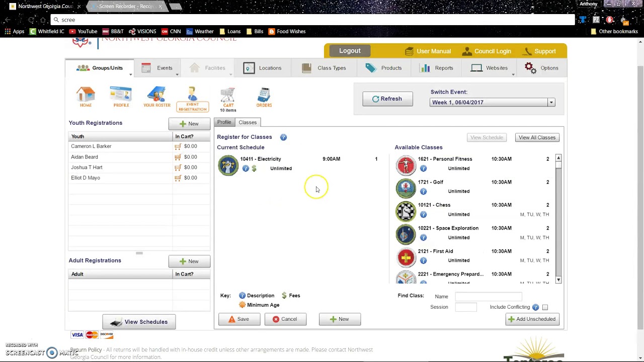
Task: Click the Available Classes scroll-down arrow
Action: point(558,280)
